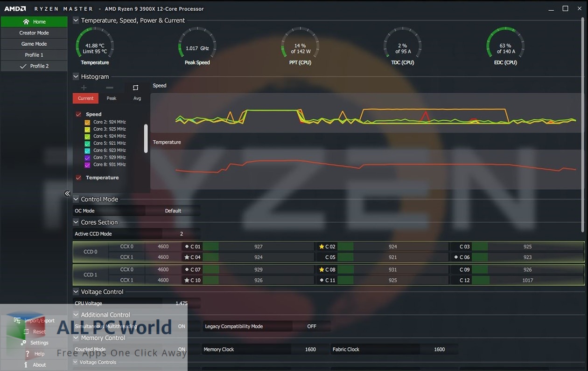588x371 pixels.
Task: Click the C 05 core speed bar
Action: (393, 257)
